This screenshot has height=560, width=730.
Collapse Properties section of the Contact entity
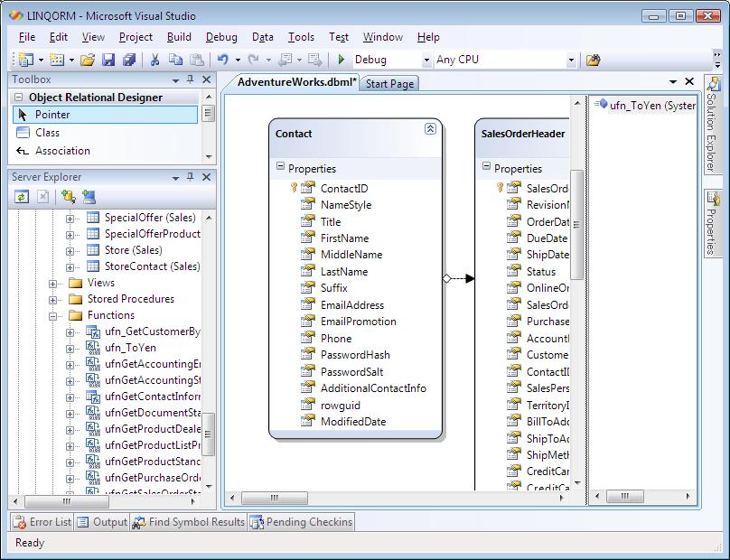tap(280, 165)
